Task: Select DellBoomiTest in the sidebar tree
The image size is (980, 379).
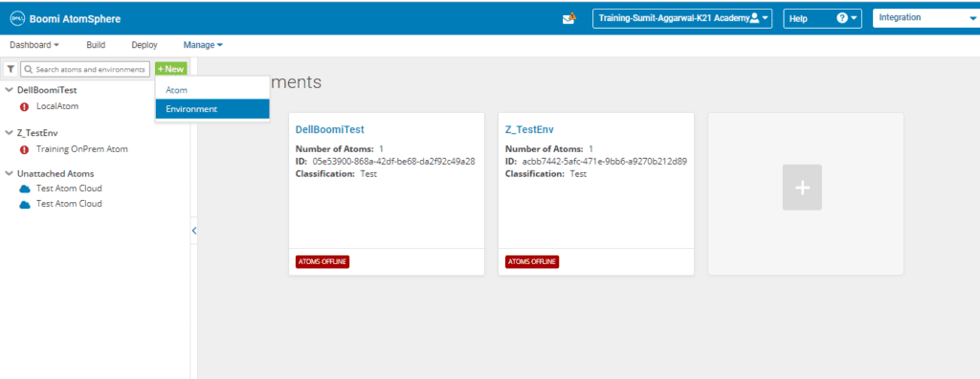Action: coord(47,90)
